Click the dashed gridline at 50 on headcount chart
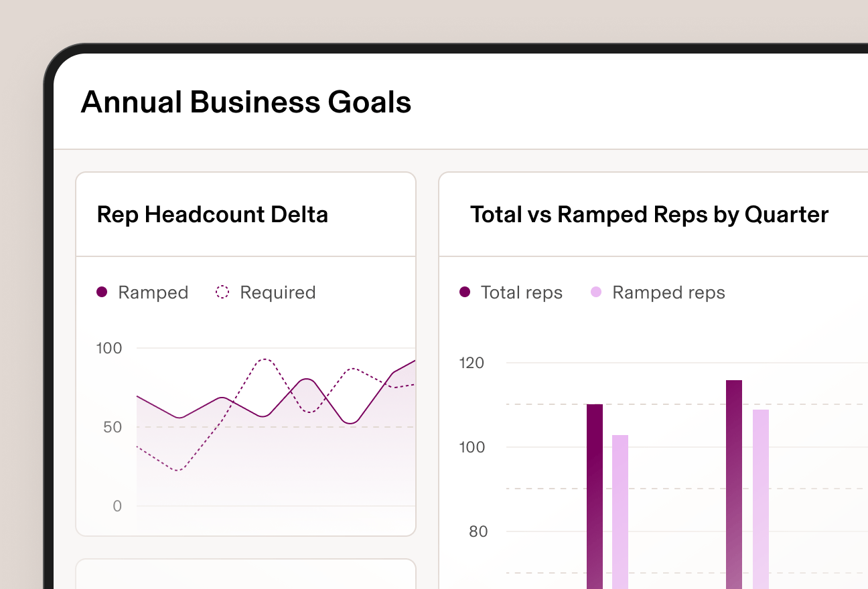Viewport: 868px width, 589px height. click(268, 427)
